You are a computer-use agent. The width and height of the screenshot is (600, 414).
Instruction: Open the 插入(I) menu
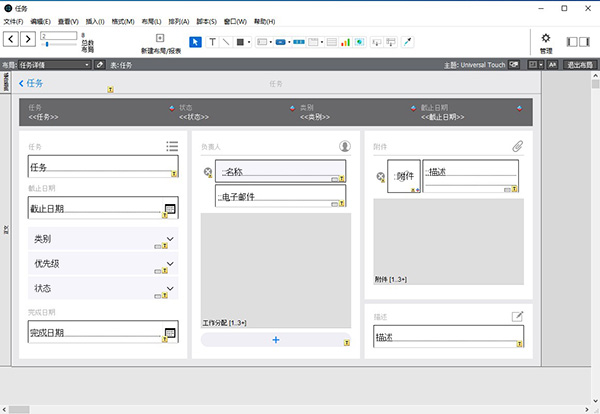pos(95,21)
